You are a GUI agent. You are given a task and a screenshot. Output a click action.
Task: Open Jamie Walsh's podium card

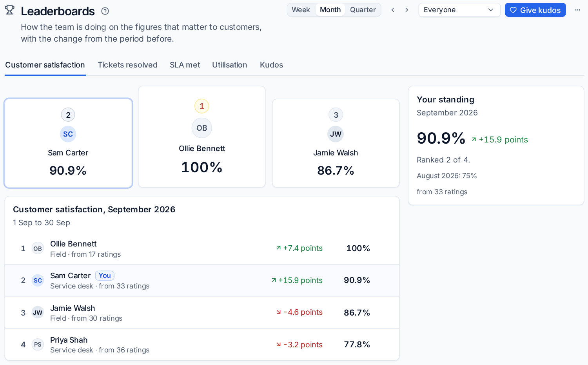click(336, 143)
